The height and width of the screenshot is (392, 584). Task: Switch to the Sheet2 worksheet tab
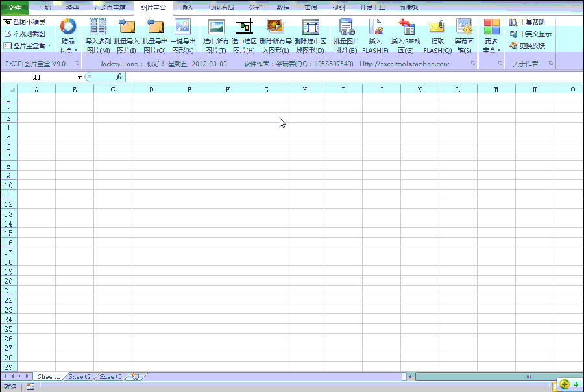pyautogui.click(x=80, y=376)
